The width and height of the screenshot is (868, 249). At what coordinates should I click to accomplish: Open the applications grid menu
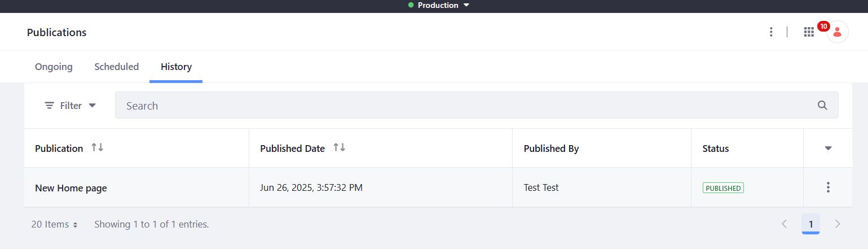click(809, 32)
